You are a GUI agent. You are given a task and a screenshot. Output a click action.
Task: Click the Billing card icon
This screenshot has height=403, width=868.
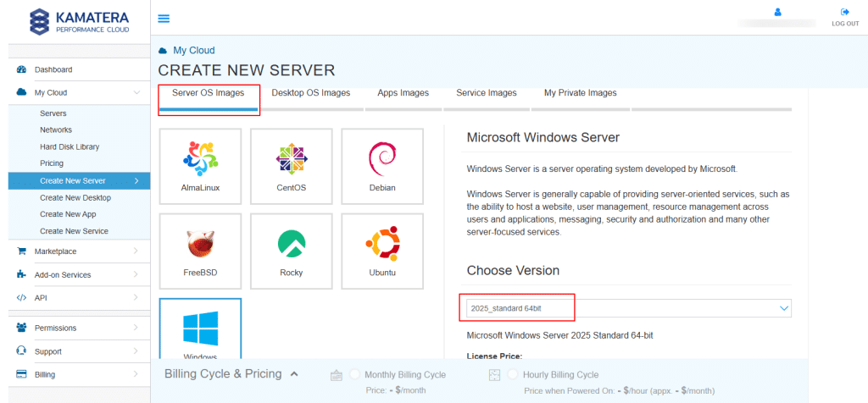coord(21,374)
